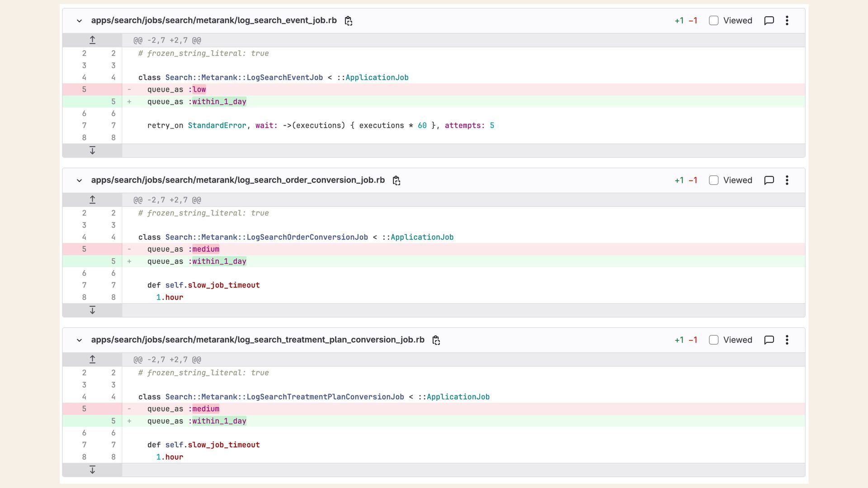Image resolution: width=868 pixels, height=488 pixels.
Task: Mark log_search_event_job.rb as Viewed
Action: (x=714, y=21)
